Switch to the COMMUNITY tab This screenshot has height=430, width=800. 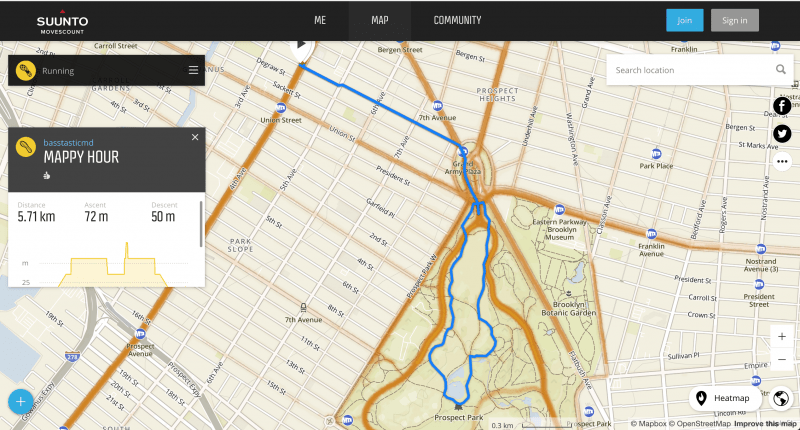click(457, 20)
